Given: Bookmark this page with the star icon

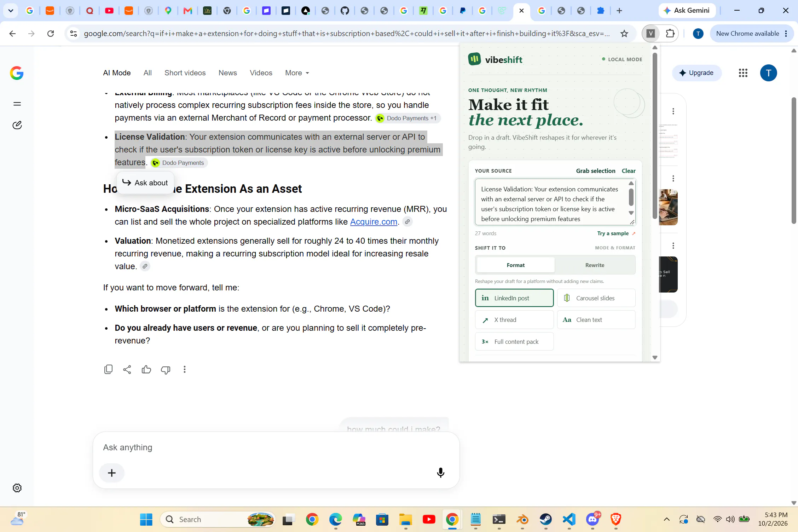Looking at the screenshot, I should coord(624,34).
